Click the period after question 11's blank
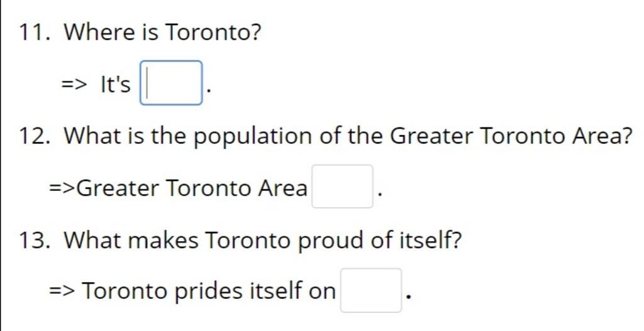 coord(209,91)
